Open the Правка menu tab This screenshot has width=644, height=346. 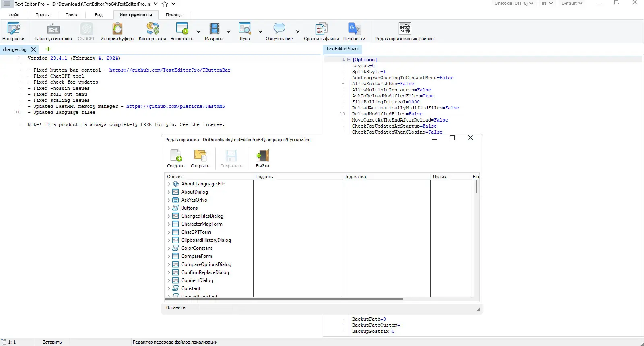(43, 15)
